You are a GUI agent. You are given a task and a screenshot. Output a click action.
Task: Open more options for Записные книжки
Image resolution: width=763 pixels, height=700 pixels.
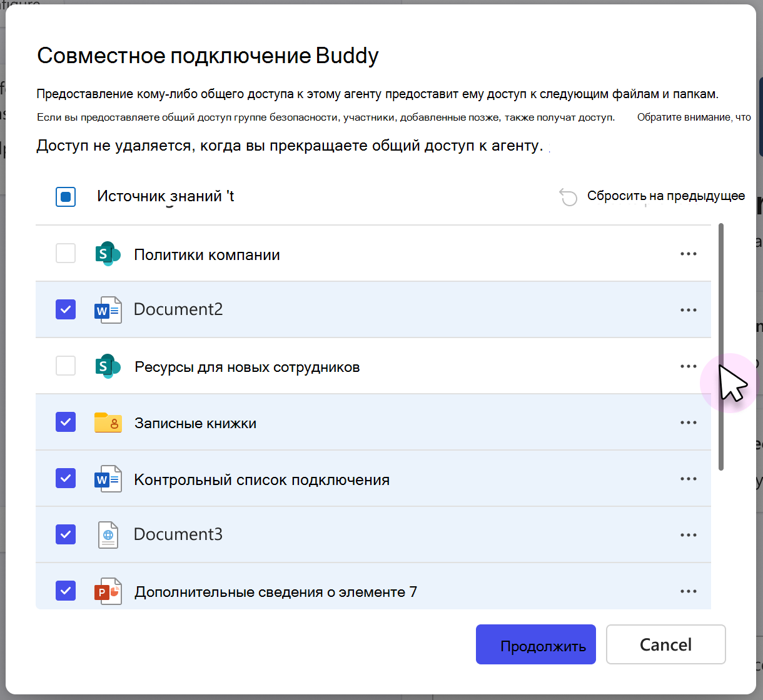689,423
